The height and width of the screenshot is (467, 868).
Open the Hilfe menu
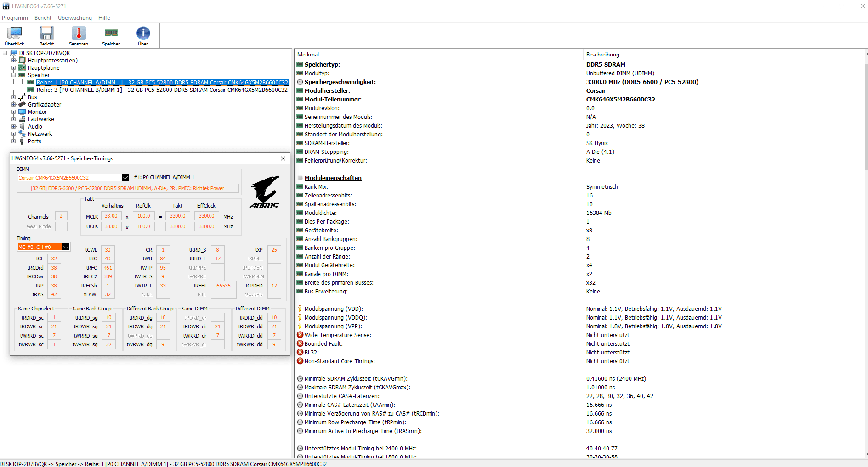[x=104, y=18]
